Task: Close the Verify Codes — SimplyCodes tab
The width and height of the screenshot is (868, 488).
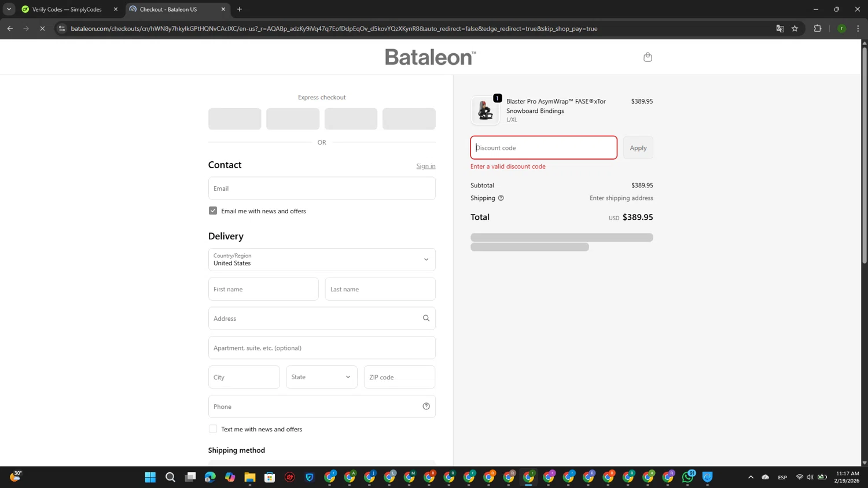Action: 116,9
